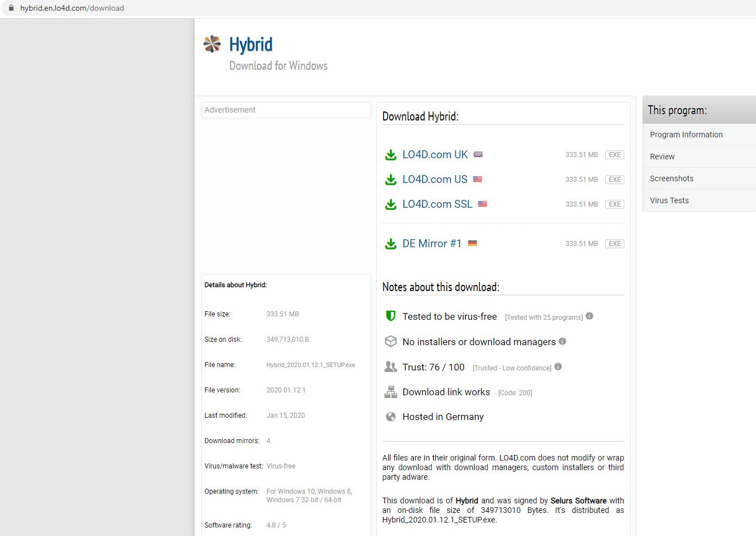
Task: Click the green download arrow for LO4D.com SSL
Action: (x=390, y=204)
